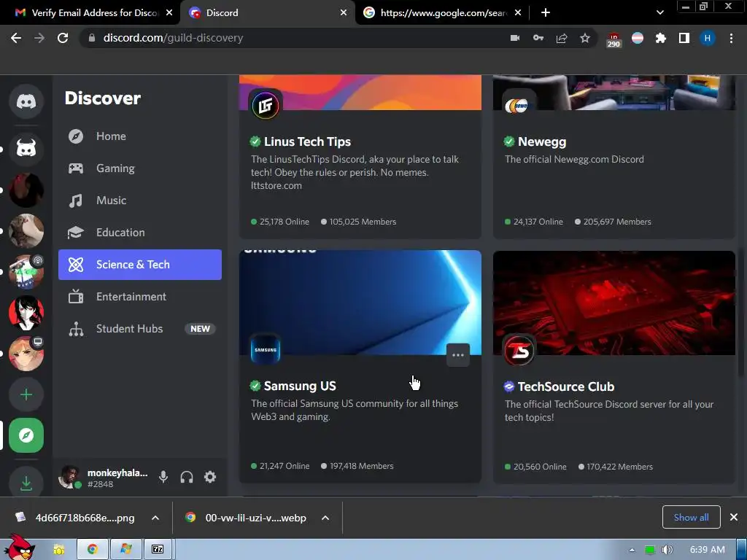This screenshot has width=747, height=560.
Task: Click the camera icon in address bar
Action: tap(515, 38)
